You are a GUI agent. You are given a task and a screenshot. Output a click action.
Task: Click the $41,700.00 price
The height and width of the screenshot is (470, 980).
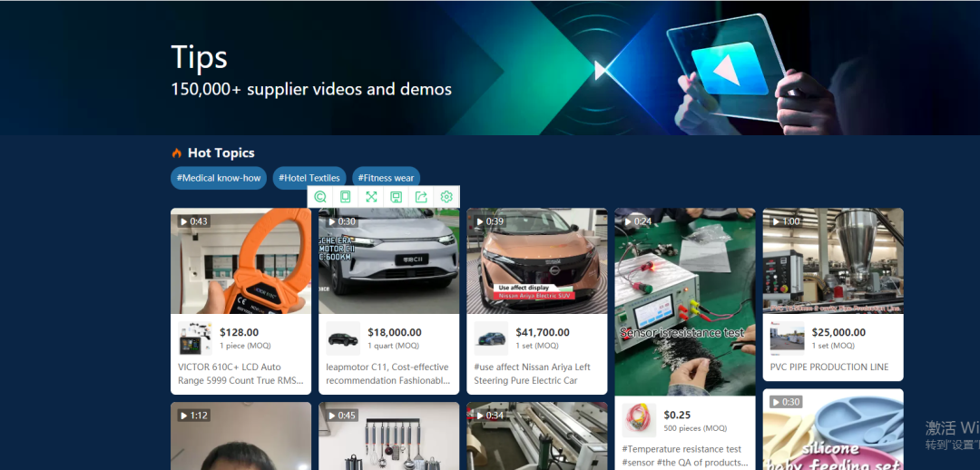click(x=543, y=332)
